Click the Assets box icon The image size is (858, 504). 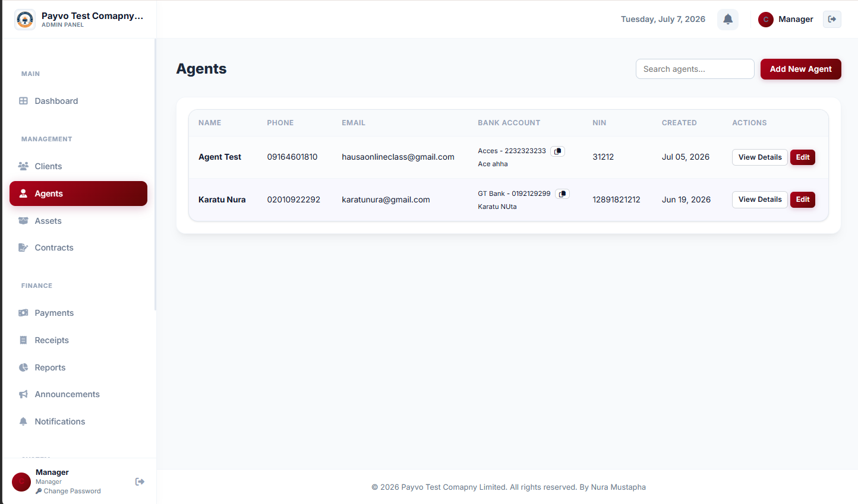[x=23, y=221]
